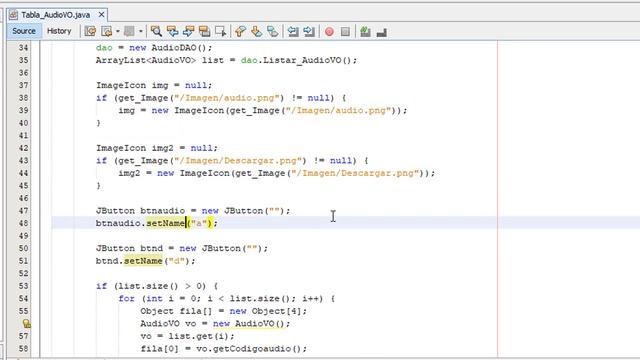
Task: Click on "Listar_AudioVO()" in line 35
Action: (307, 60)
